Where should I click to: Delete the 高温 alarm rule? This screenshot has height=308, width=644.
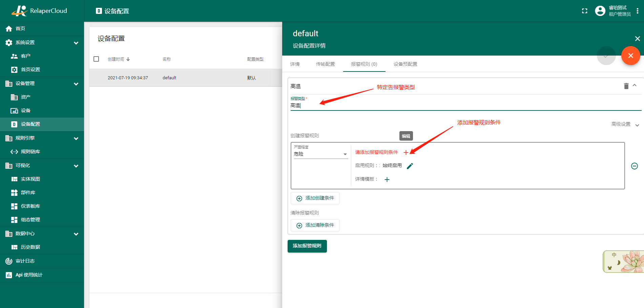pyautogui.click(x=626, y=86)
